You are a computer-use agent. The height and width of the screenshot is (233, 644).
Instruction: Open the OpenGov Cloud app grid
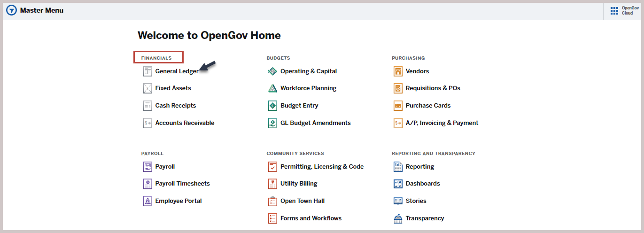click(x=614, y=11)
